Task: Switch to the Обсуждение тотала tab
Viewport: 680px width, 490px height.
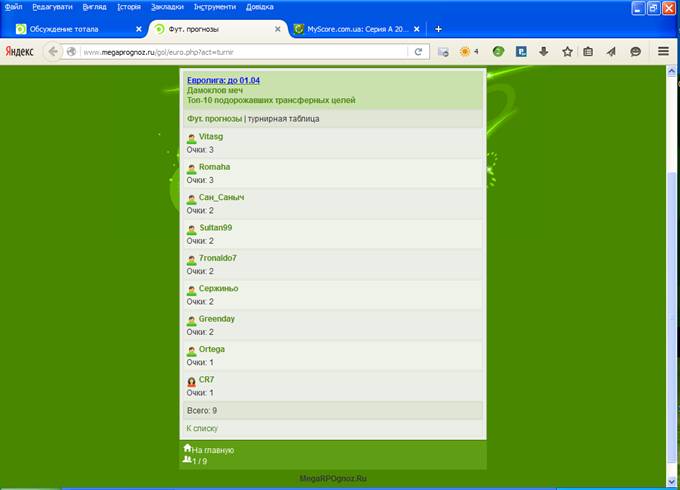Action: pyautogui.click(x=70, y=29)
